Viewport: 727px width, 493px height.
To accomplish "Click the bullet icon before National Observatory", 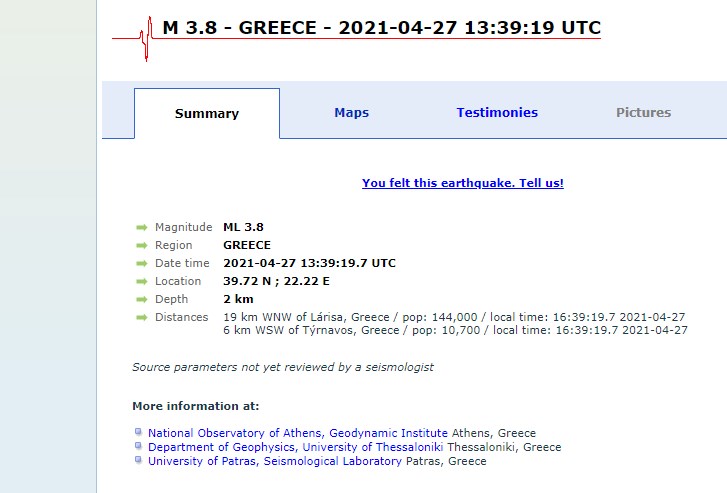I will click(138, 433).
